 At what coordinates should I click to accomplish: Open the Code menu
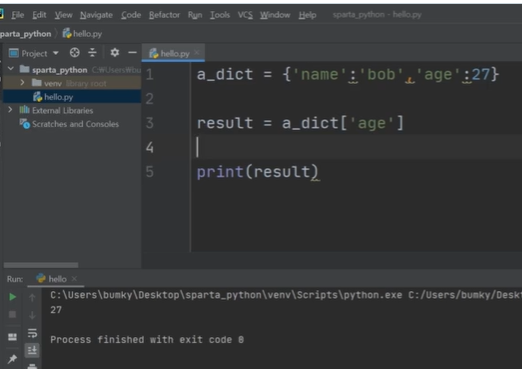pos(131,15)
